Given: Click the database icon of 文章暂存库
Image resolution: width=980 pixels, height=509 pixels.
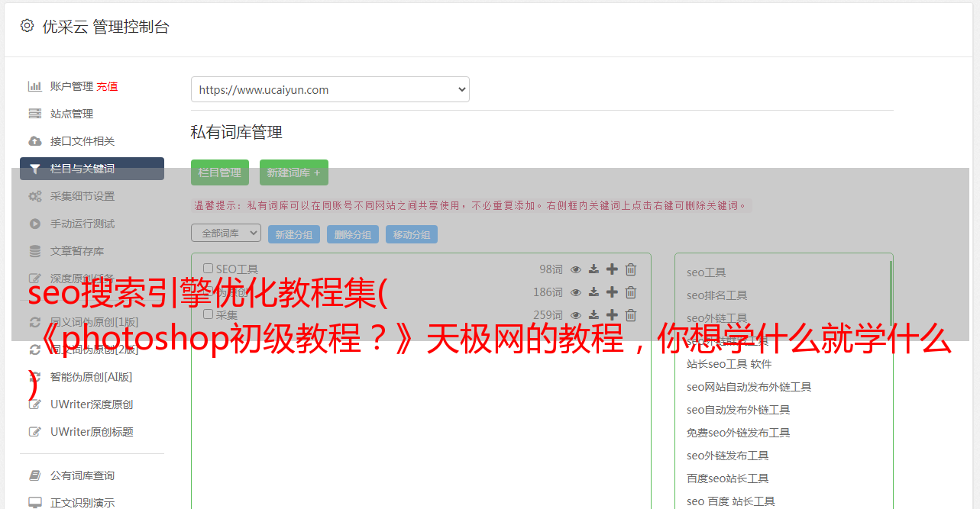Looking at the screenshot, I should coord(35,251).
